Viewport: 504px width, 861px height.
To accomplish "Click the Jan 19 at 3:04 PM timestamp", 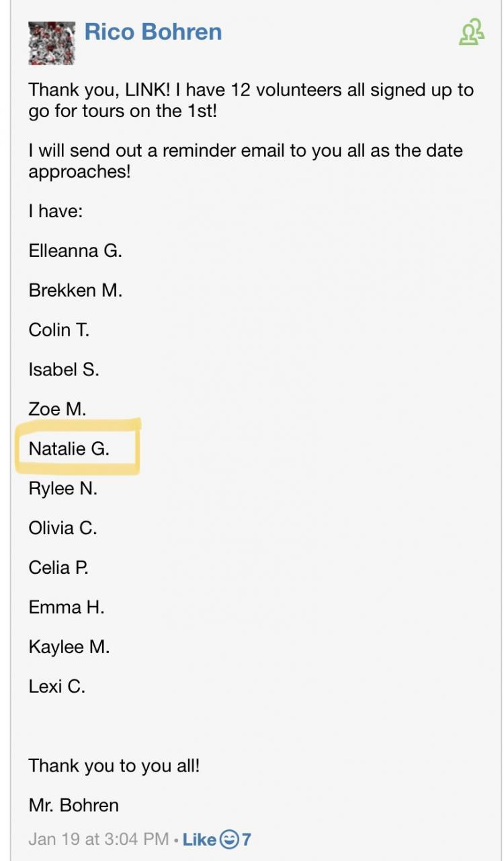I will point(99,839).
